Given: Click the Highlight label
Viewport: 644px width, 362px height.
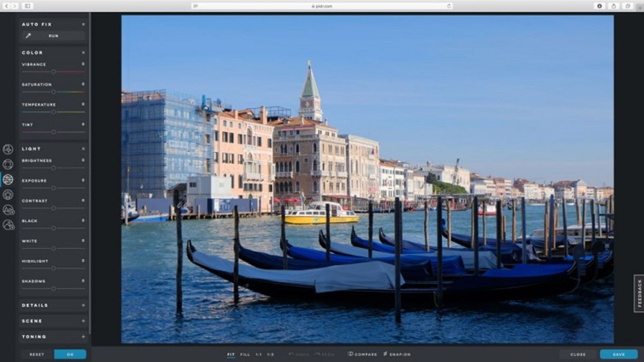Looking at the screenshot, I should [35, 261].
